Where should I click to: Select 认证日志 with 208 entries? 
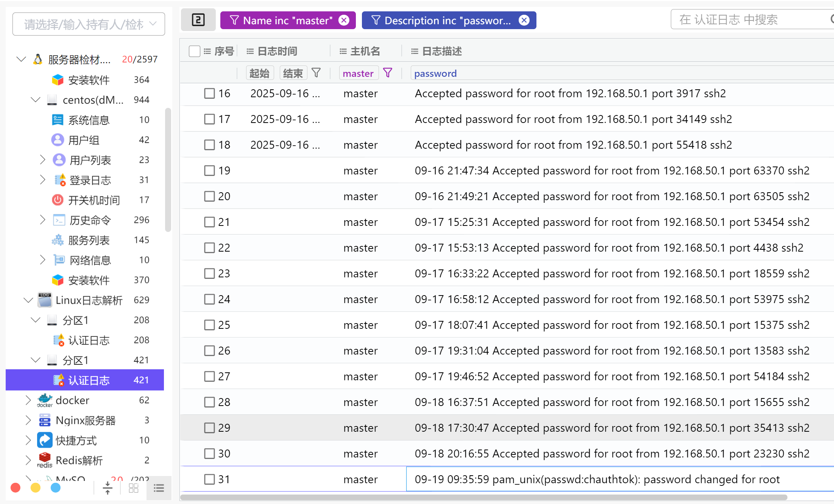89,340
